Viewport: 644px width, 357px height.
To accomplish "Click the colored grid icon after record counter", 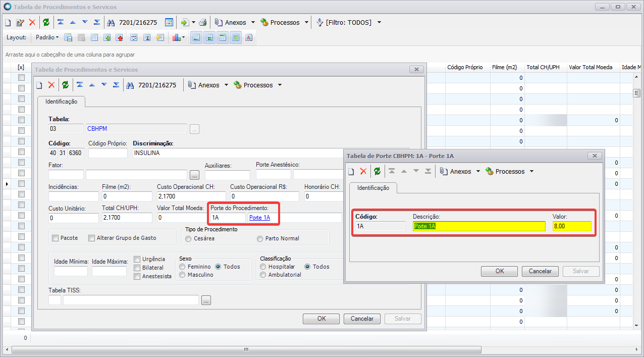I will click(x=169, y=23).
